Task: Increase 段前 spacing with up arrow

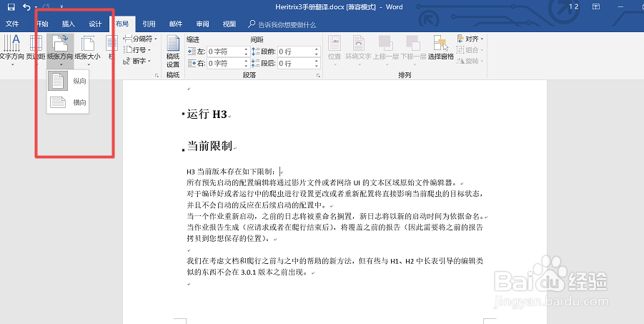Action: tap(317, 49)
